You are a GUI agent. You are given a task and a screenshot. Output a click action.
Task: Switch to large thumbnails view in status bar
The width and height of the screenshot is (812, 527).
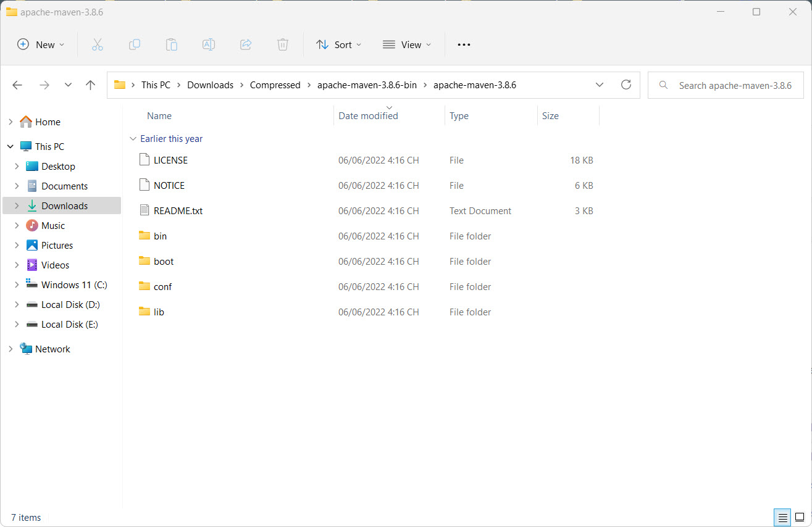point(799,517)
